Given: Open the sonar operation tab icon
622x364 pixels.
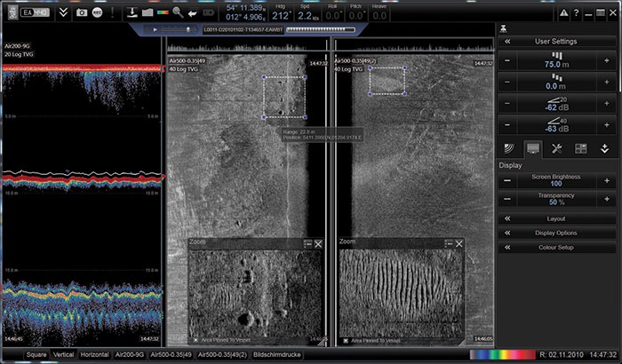Looking at the screenshot, I should coord(509,148).
